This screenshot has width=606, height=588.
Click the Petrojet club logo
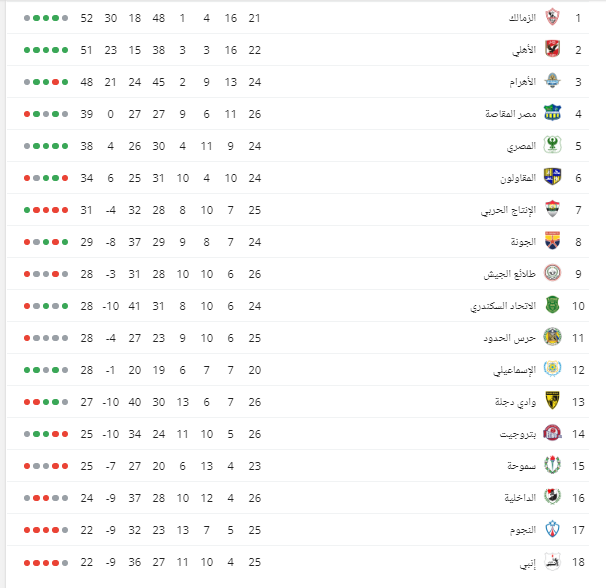pyautogui.click(x=552, y=433)
